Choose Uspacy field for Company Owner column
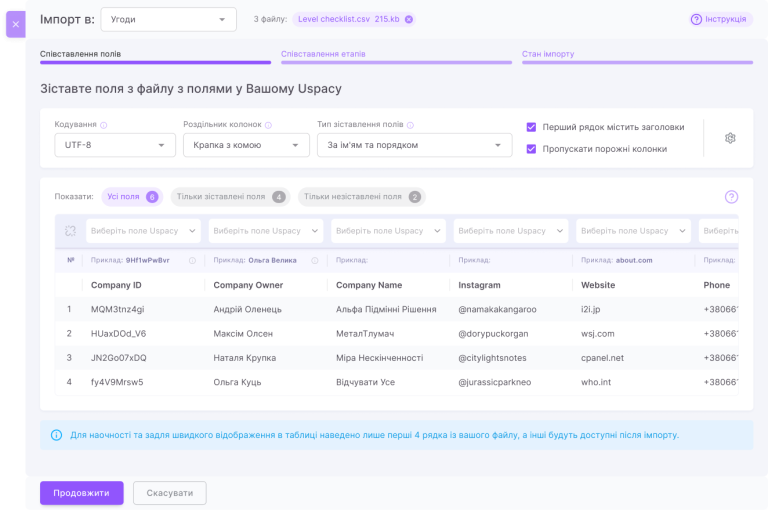Viewport: 768px width, 510px height. (x=266, y=231)
